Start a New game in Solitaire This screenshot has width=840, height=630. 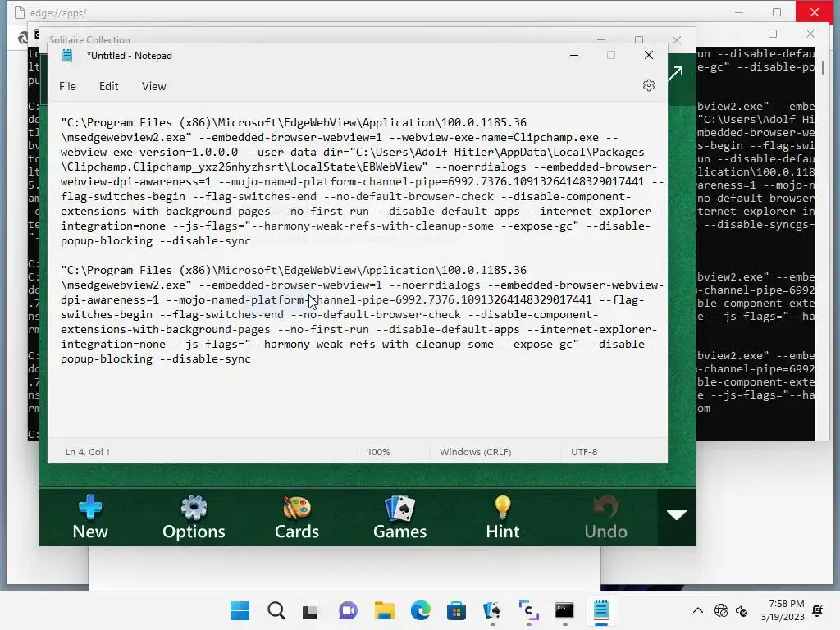tap(90, 517)
